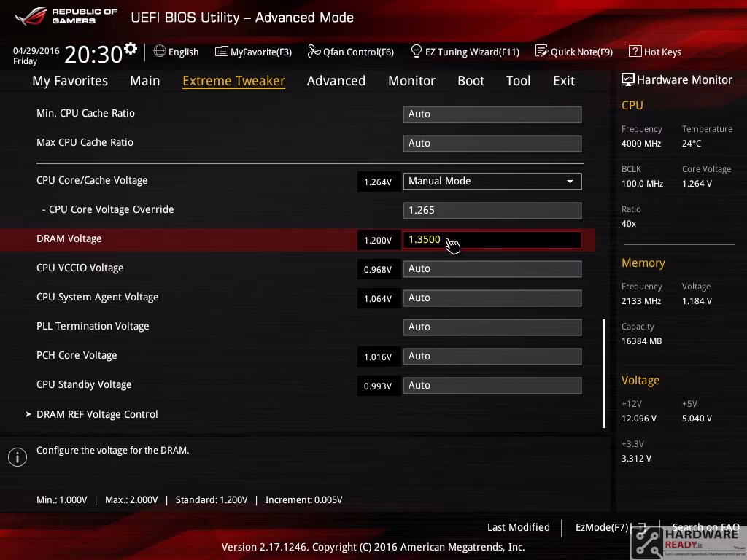Click the 4000 MHz CPU frequency value
Viewport: 747px width, 560px height.
[x=641, y=144]
